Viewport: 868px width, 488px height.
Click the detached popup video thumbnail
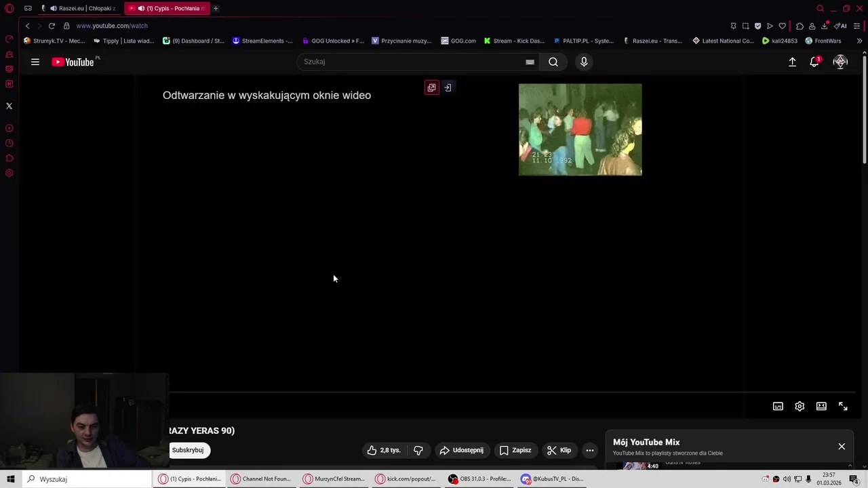(x=580, y=129)
